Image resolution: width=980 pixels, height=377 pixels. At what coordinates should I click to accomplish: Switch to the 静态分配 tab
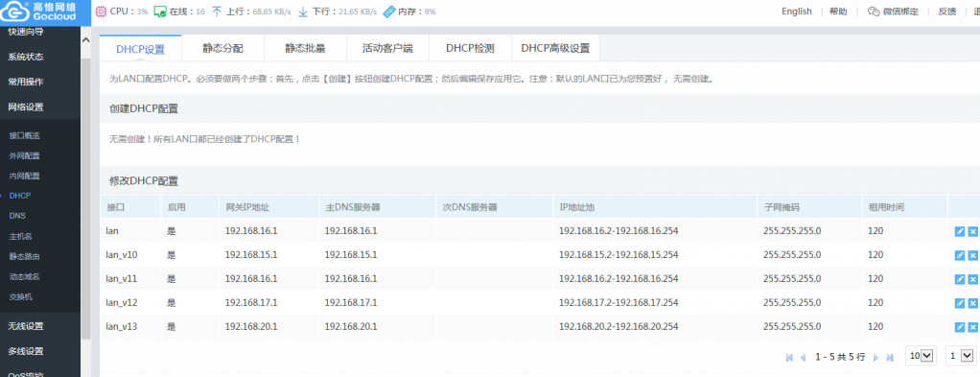click(222, 48)
